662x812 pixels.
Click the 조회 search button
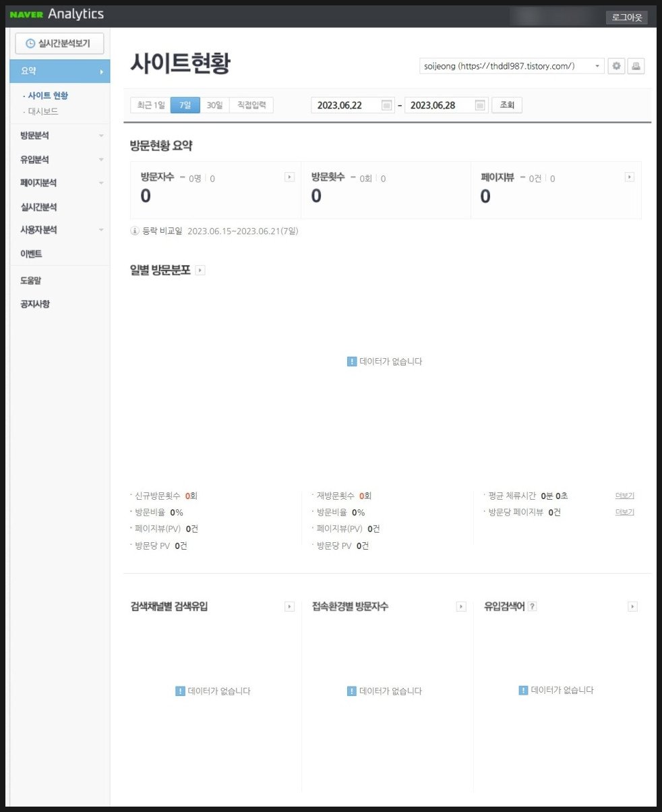507,105
